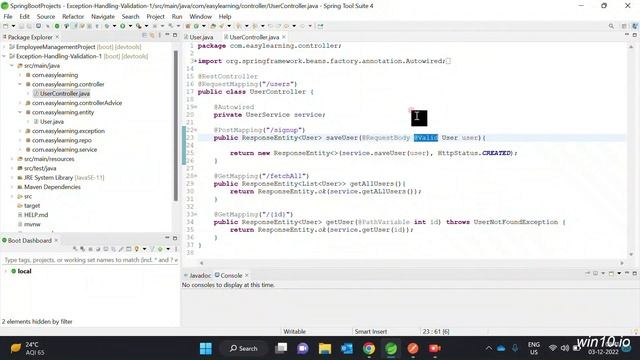The height and width of the screenshot is (360, 640).
Task: Switch to the Spring perspective icon
Action: [635, 26]
